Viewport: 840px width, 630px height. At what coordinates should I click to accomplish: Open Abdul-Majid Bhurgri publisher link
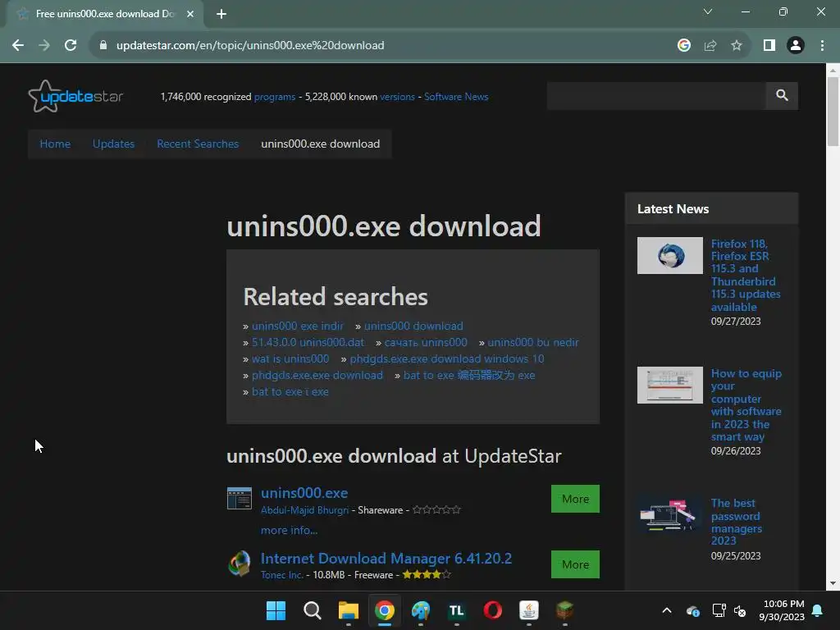click(x=305, y=510)
